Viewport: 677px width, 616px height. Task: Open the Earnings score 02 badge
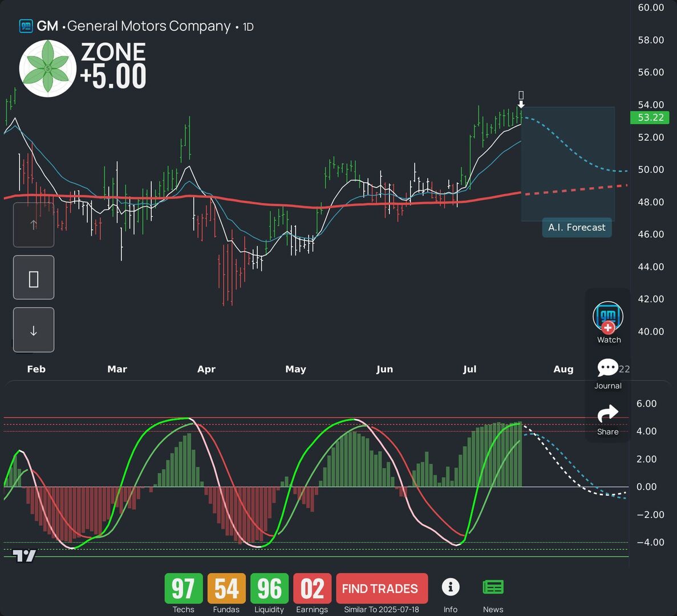312,589
